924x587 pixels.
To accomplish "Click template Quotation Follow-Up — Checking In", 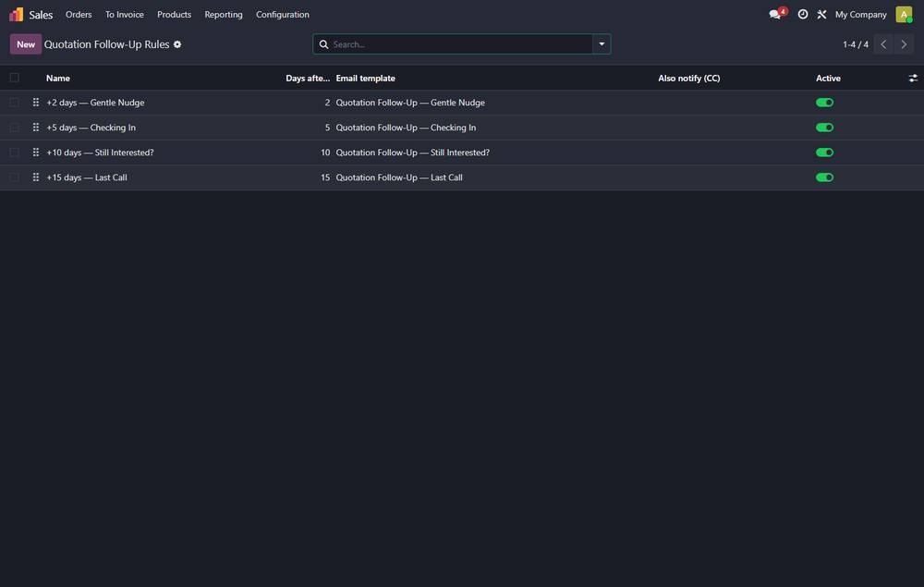I will [x=406, y=128].
